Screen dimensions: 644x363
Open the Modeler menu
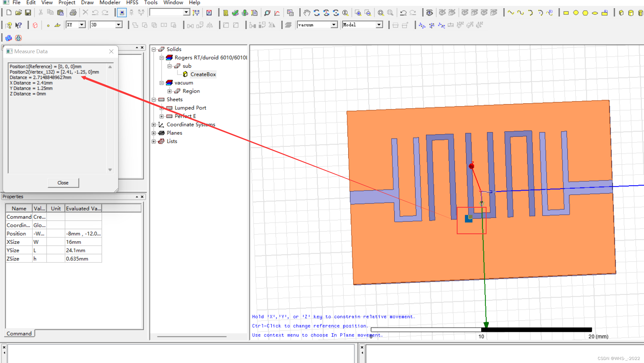pos(110,3)
